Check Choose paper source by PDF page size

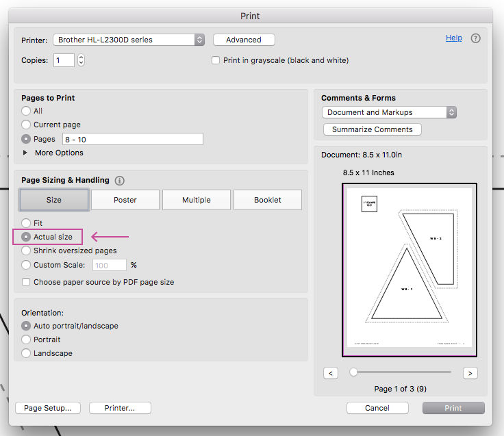coord(26,282)
